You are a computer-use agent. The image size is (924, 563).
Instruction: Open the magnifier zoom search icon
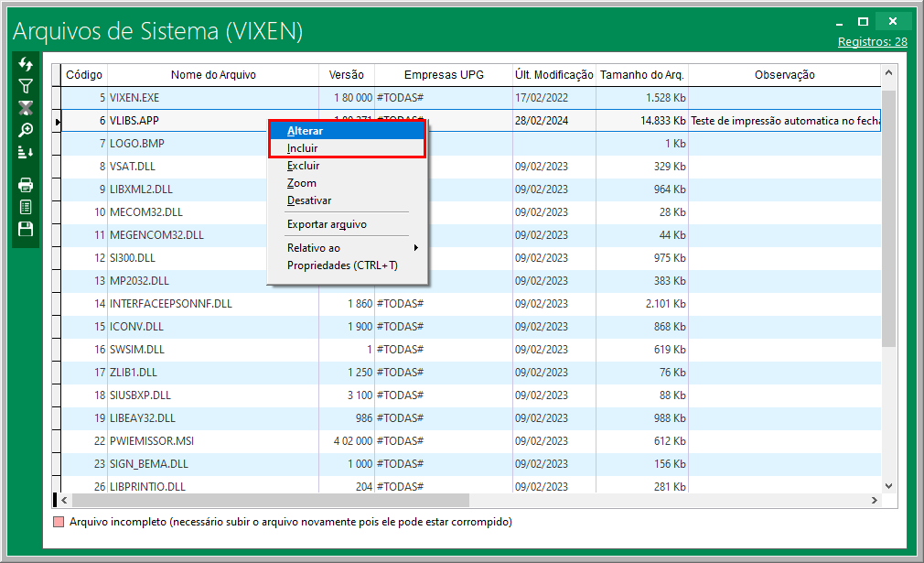click(x=26, y=130)
